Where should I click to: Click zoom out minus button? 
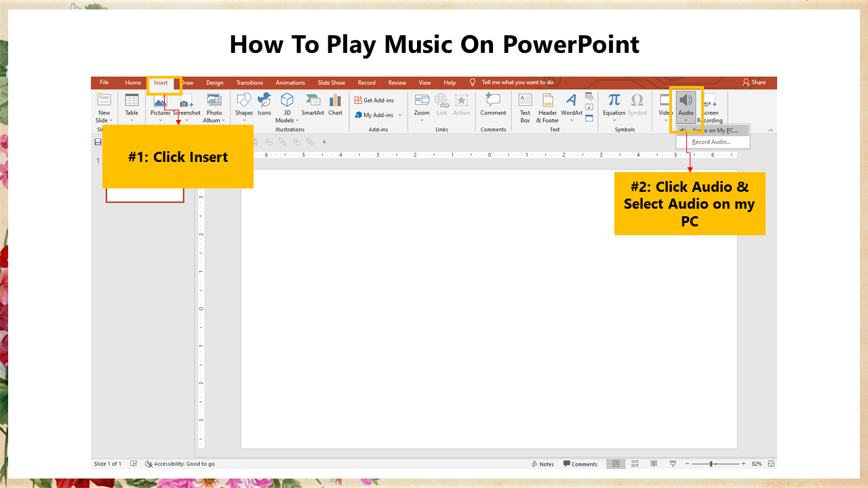[x=688, y=464]
